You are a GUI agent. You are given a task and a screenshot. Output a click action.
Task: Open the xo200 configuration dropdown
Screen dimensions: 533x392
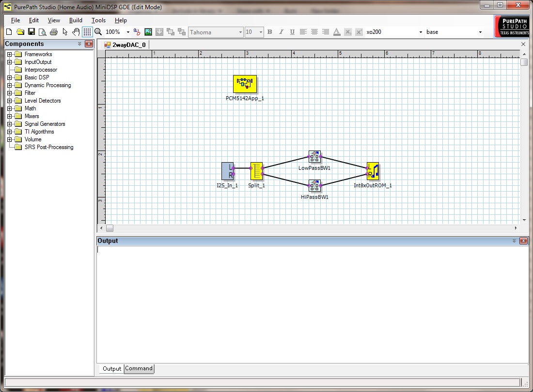[421, 32]
